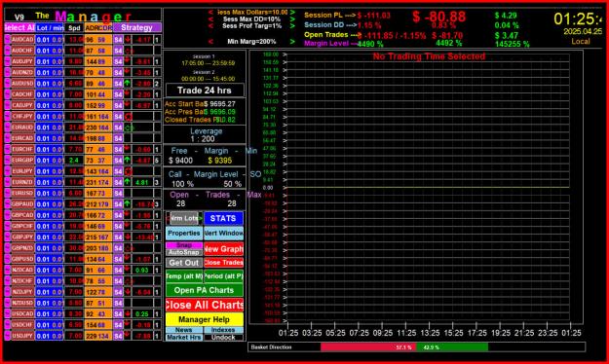Toggle the magenta select box for AUDCAD
Viewport: 609px width, 364px height.
point(7,40)
